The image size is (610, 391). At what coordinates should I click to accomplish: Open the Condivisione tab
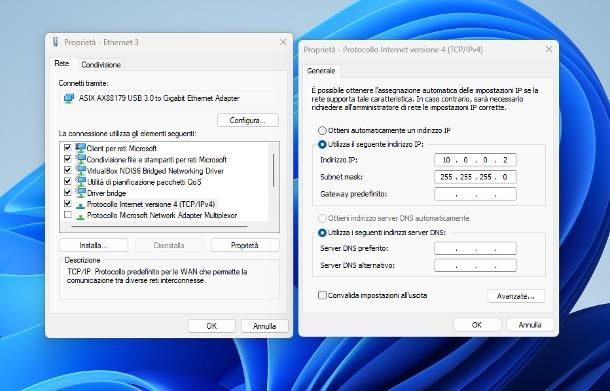[101, 65]
